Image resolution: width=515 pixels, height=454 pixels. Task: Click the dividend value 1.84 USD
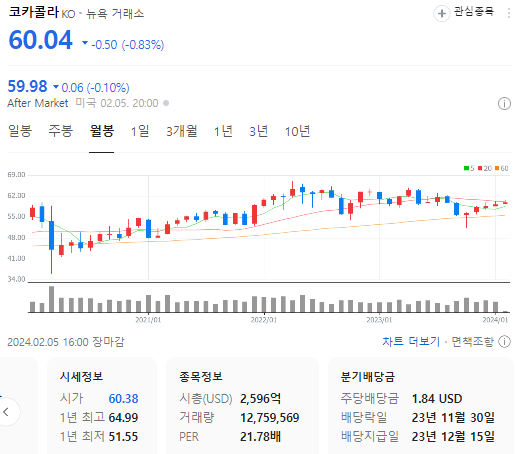click(437, 399)
